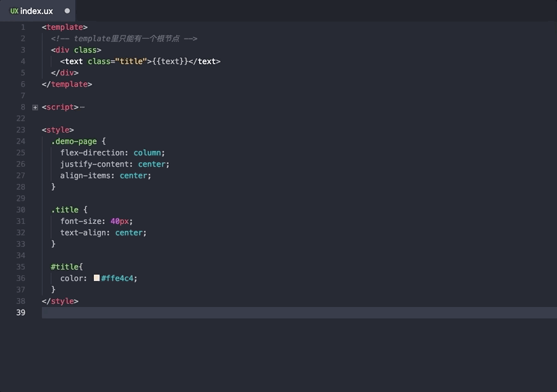
Task: Click the 'div class' opening tag
Action: [76, 49]
